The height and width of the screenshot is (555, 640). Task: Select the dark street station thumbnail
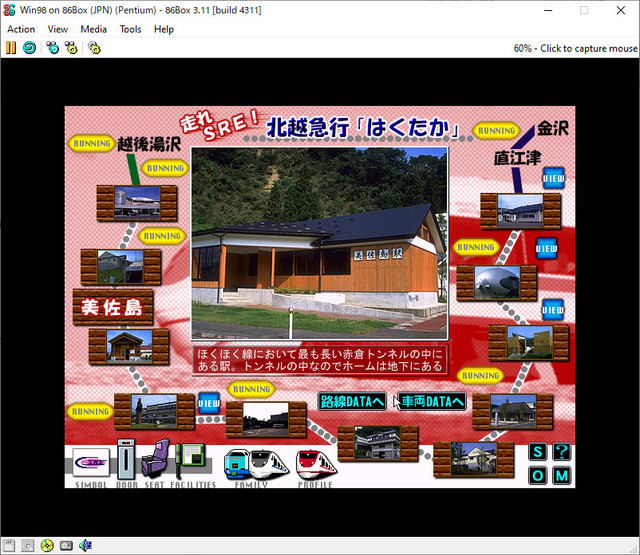pos(266,419)
